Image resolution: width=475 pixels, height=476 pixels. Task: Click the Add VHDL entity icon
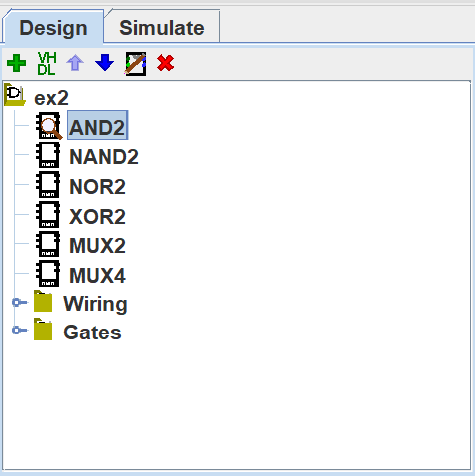pyautogui.click(x=47, y=63)
